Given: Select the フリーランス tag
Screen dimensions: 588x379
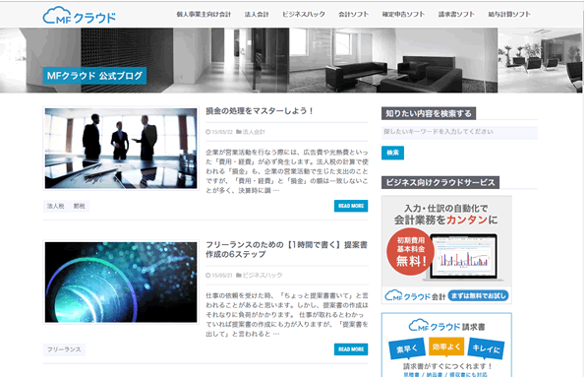Looking at the screenshot, I should click(x=64, y=349).
